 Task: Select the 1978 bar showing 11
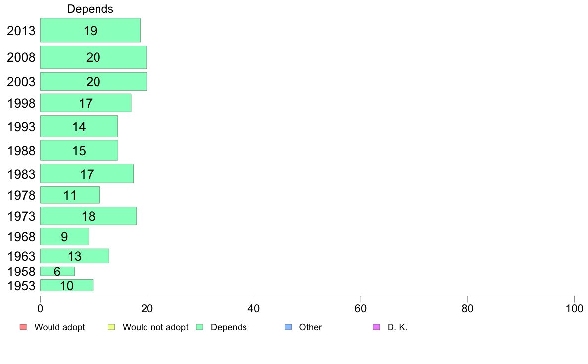click(70, 195)
